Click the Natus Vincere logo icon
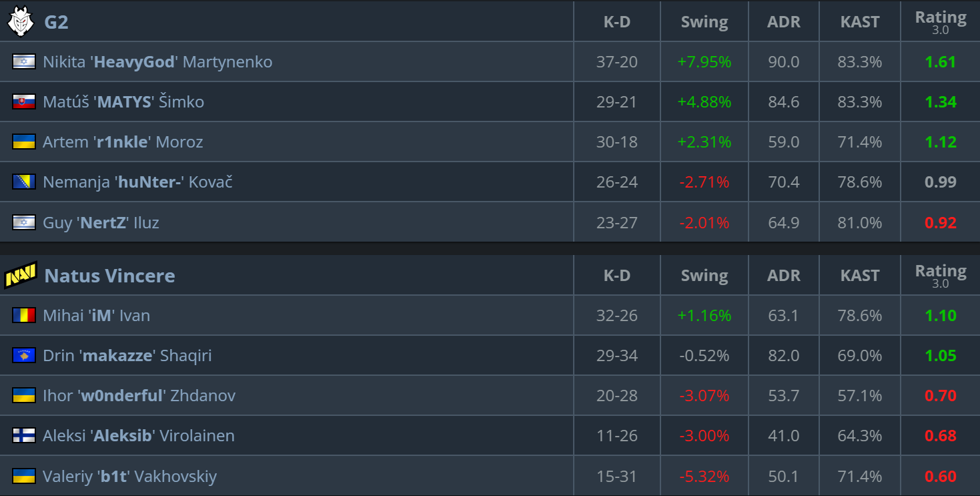This screenshot has height=496, width=980. tap(21, 275)
